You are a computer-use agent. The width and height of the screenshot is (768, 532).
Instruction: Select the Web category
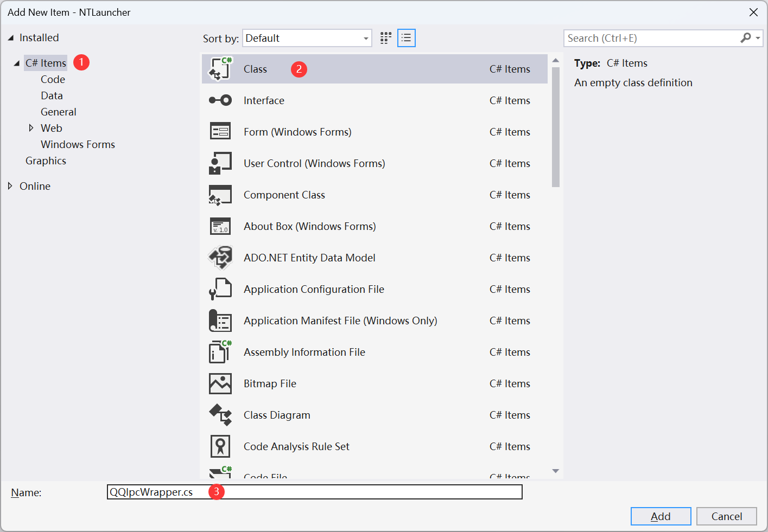pyautogui.click(x=52, y=128)
